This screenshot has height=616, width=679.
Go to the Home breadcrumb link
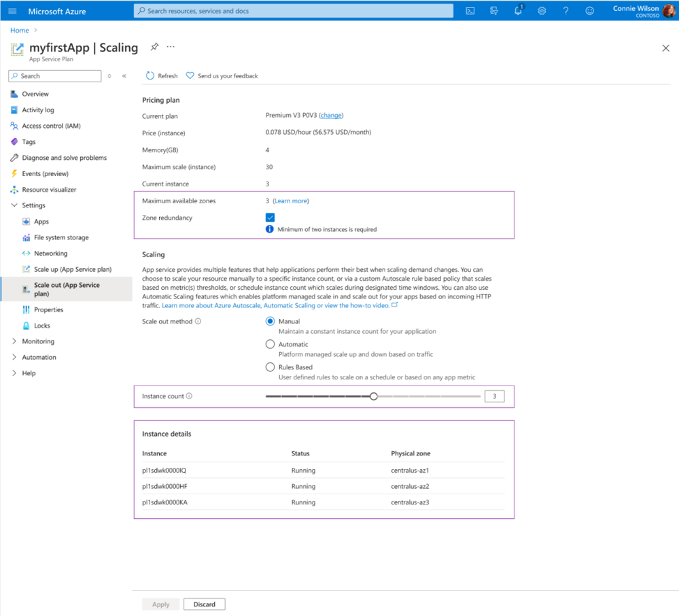tap(20, 31)
